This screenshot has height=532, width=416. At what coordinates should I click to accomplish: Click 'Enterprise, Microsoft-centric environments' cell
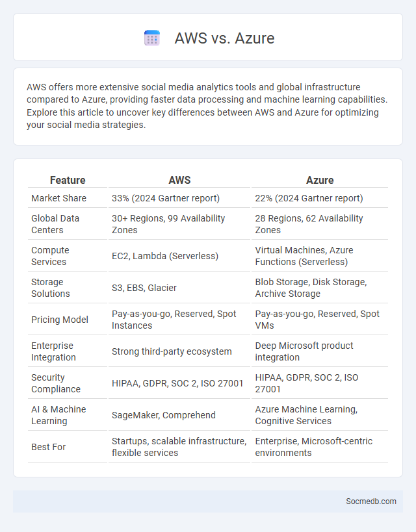click(x=314, y=447)
